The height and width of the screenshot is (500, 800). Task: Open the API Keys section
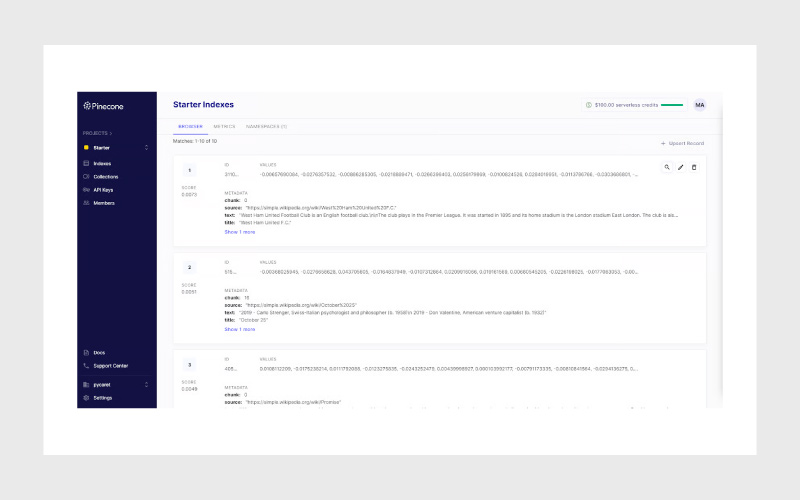click(x=103, y=189)
